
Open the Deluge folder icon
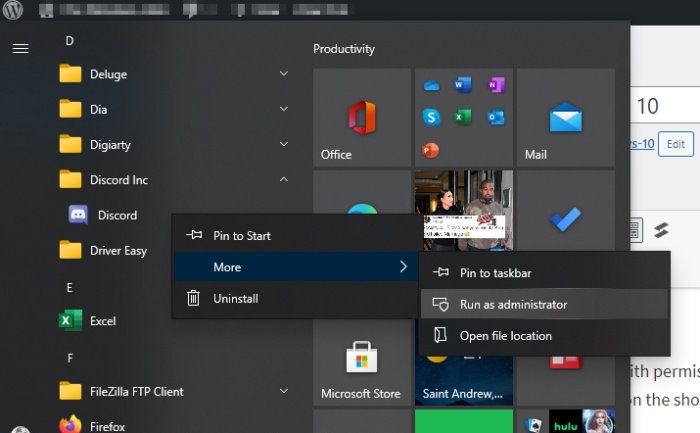(x=70, y=74)
